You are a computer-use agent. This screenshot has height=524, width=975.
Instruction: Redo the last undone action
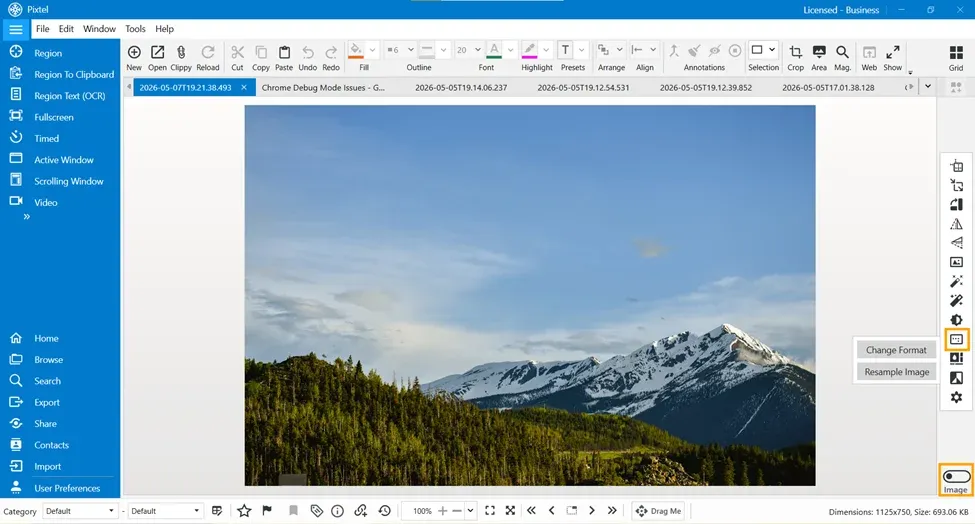pos(331,52)
